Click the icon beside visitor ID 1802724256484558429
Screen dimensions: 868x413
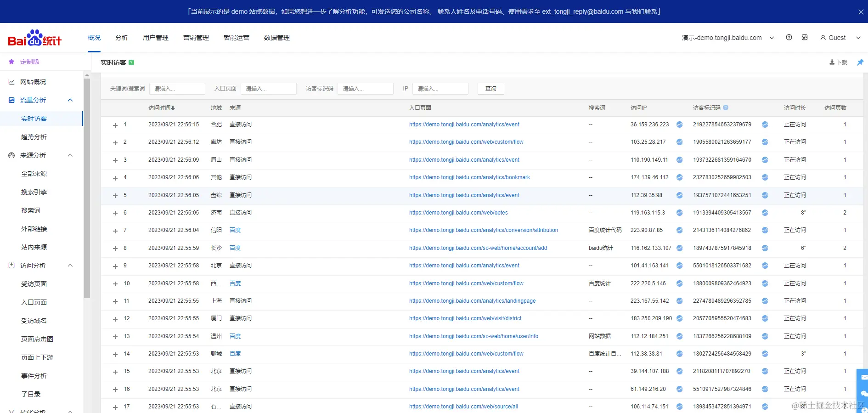[765, 354]
